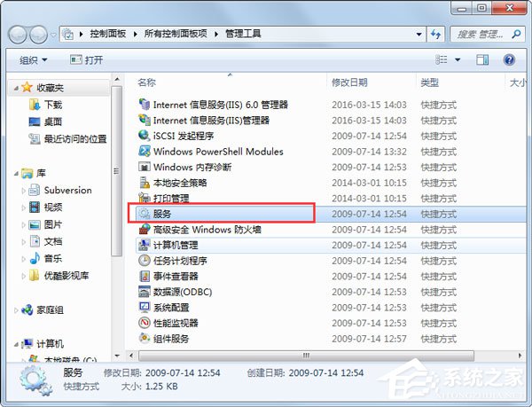Click the sidebar scroll down arrow
Image resolution: width=532 pixels, height=407 pixels.
click(x=117, y=356)
